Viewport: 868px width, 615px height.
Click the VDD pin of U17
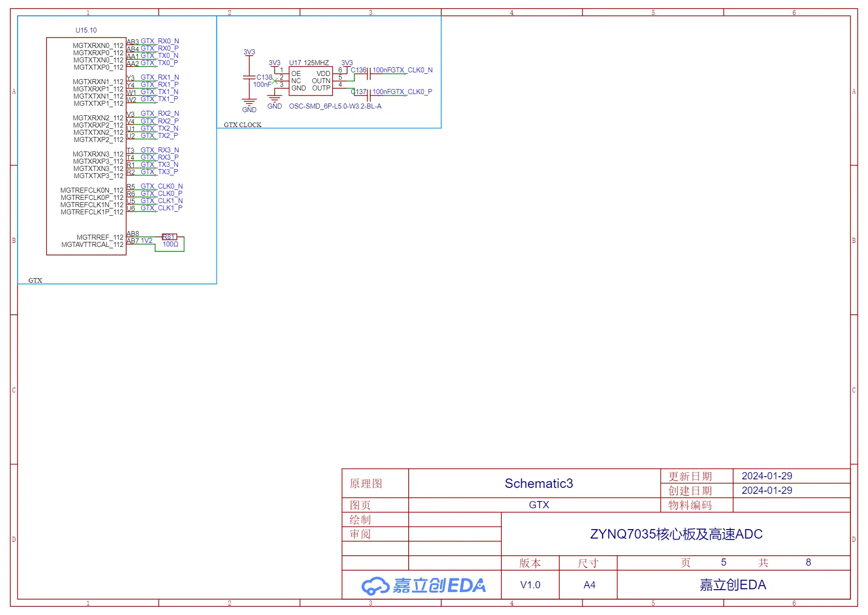pos(323,74)
